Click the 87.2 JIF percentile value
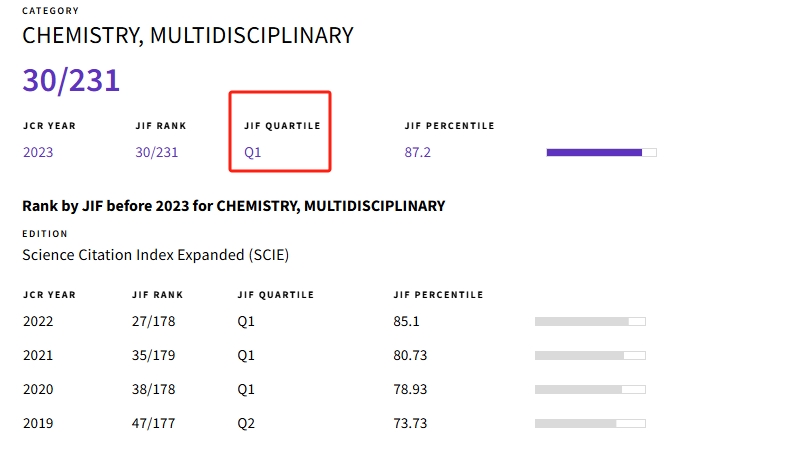The image size is (786, 451). 418,153
